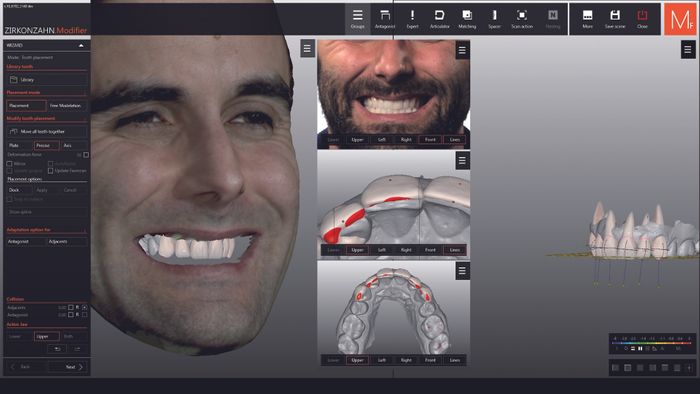Toggle the Adjacents R checkbox
The width and height of the screenshot is (700, 394).
[x=84, y=307]
